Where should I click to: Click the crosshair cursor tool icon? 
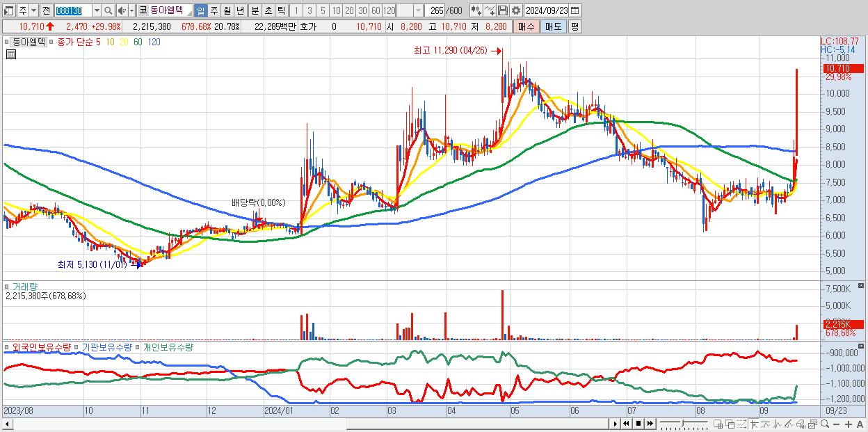754,424
